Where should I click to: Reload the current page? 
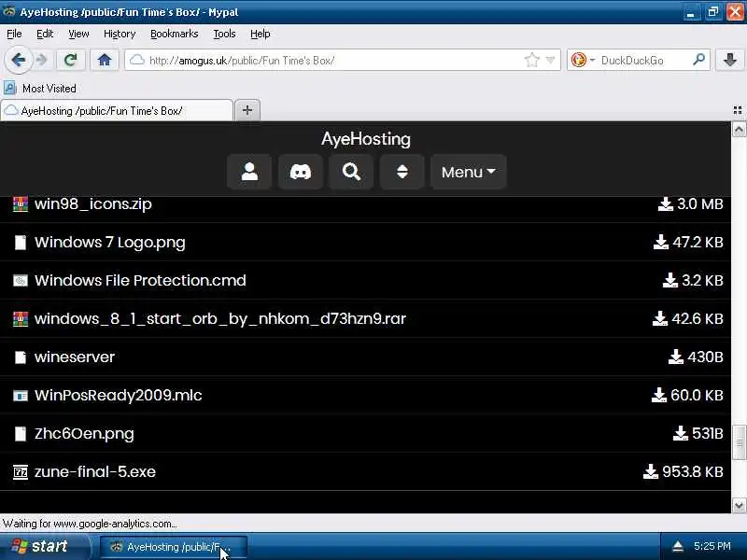click(71, 60)
